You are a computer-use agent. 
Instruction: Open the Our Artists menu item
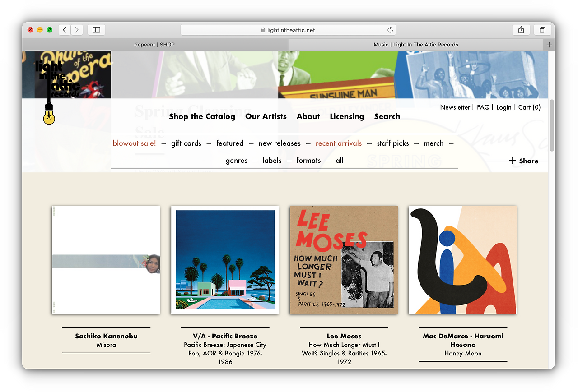[x=266, y=116]
